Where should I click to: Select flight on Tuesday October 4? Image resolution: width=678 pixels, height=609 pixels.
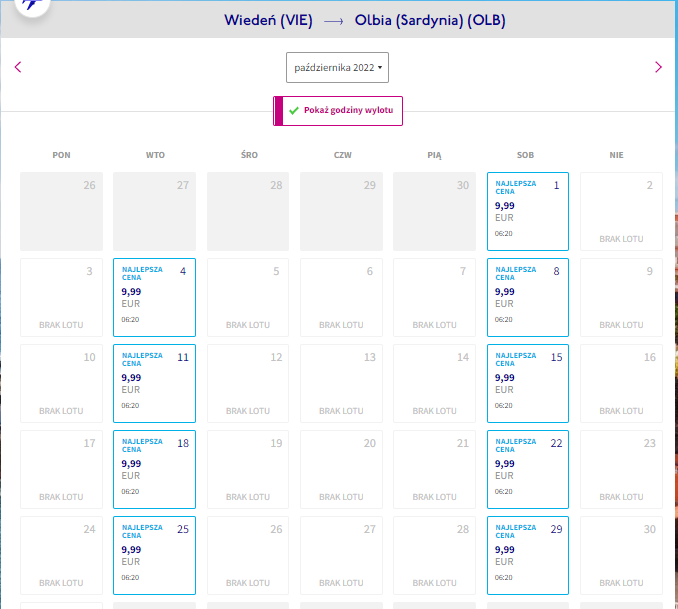coord(154,298)
